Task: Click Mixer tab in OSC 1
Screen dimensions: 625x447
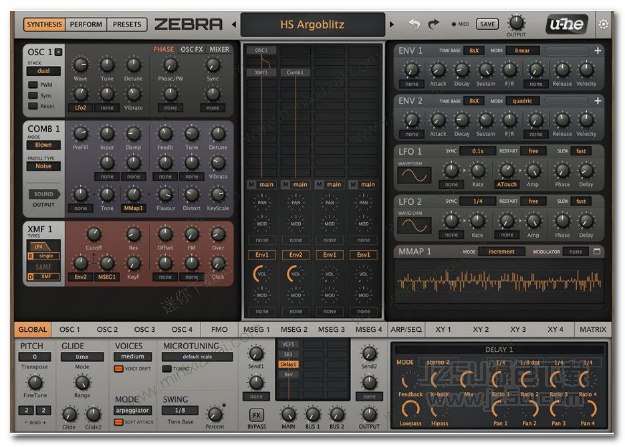Action: pos(219,49)
